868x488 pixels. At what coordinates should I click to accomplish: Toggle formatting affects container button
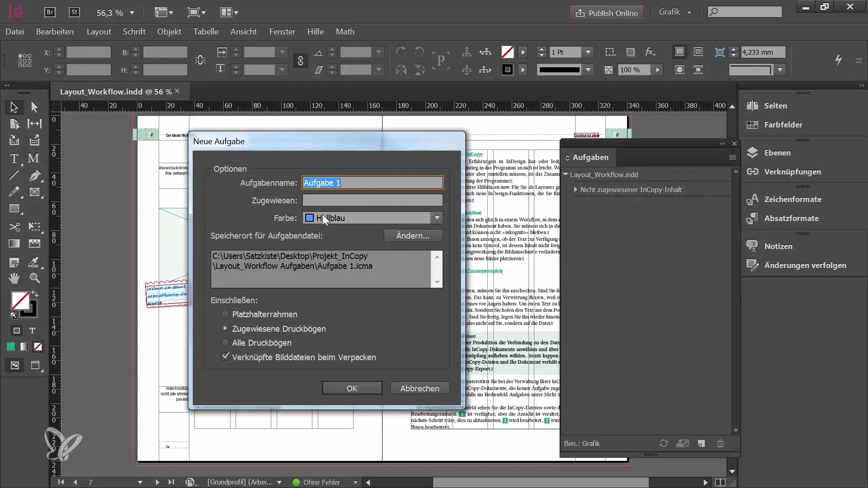coord(17,331)
